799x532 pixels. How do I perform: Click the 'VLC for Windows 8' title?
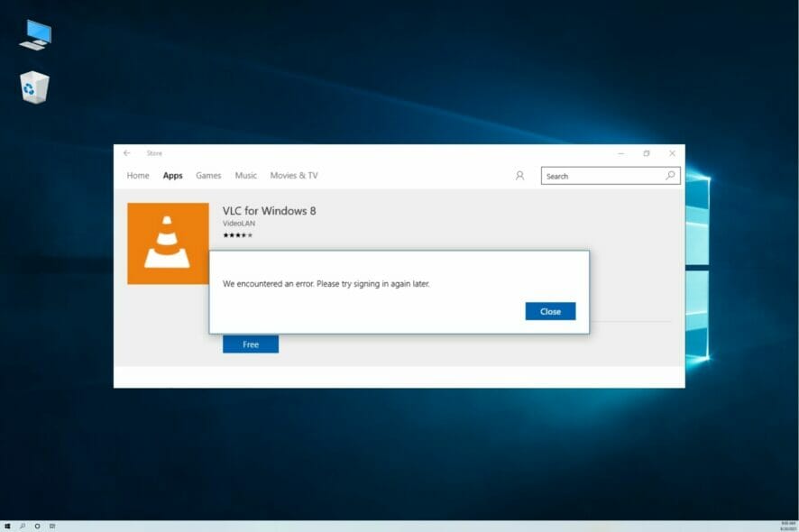coord(269,211)
